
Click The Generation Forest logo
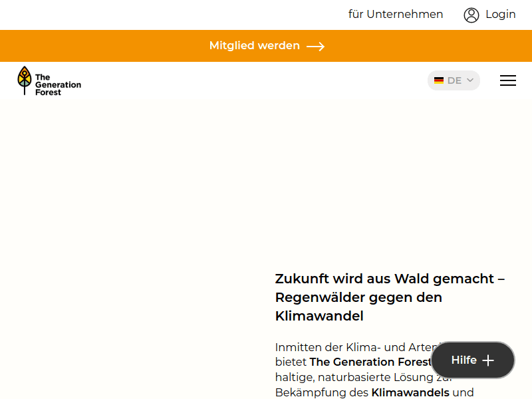(x=49, y=80)
